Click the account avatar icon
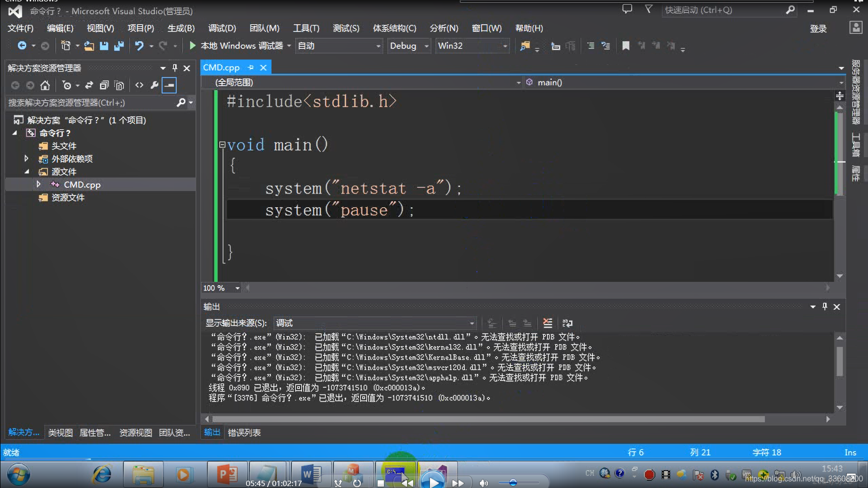Screen dimensions: 868x488 click(856, 28)
